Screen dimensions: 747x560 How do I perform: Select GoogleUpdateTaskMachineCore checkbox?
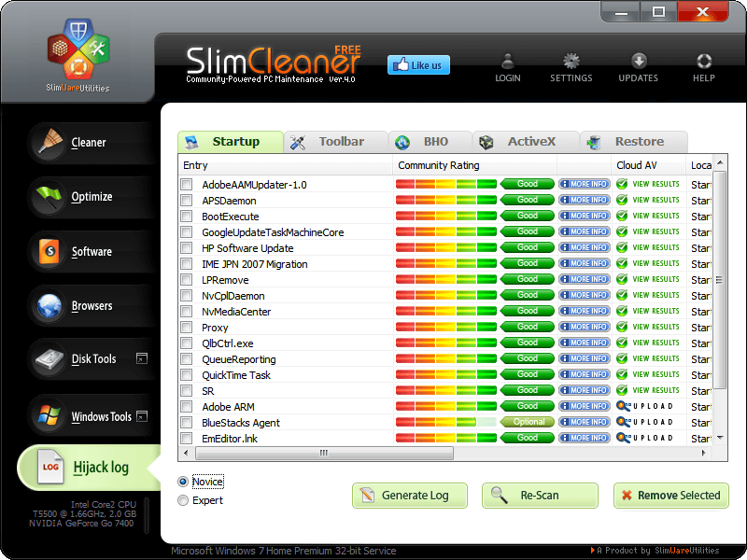186,231
